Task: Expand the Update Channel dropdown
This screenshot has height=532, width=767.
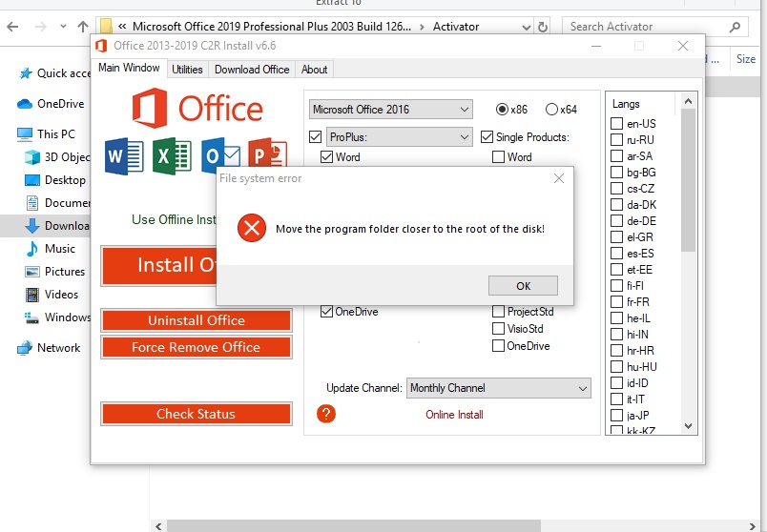Action: point(498,388)
